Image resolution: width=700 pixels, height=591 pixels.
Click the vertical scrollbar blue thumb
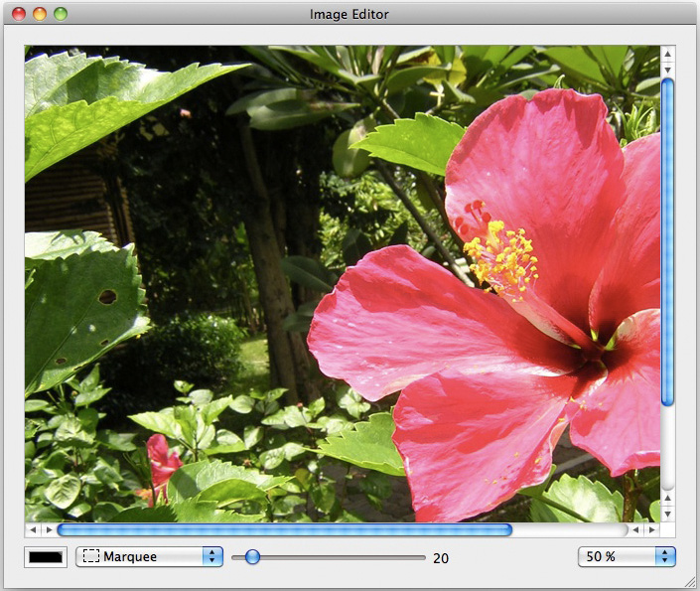tap(667, 242)
